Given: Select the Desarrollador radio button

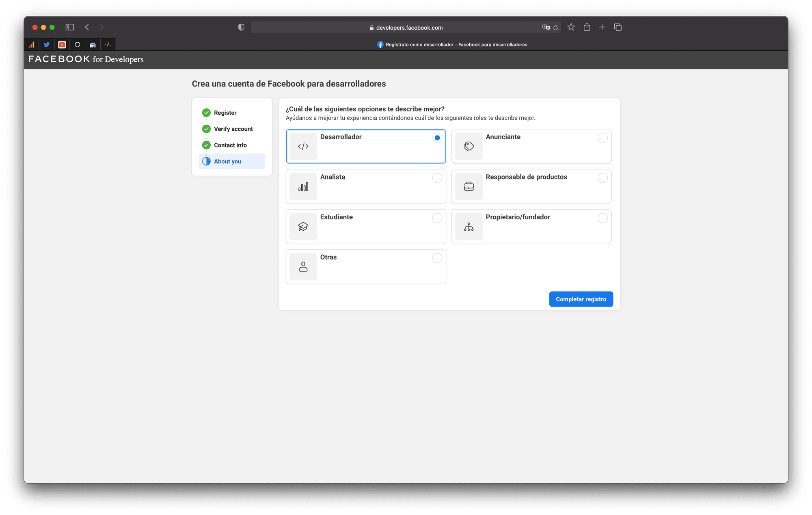Looking at the screenshot, I should (x=437, y=138).
